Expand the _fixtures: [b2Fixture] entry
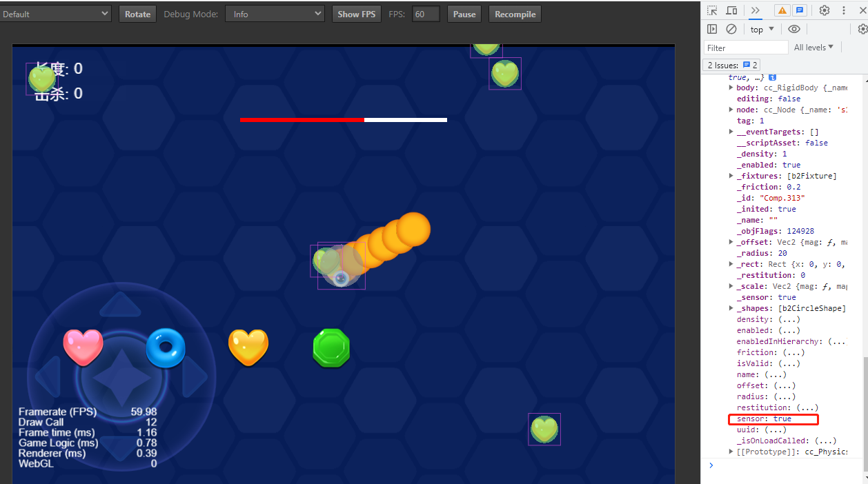 click(731, 176)
